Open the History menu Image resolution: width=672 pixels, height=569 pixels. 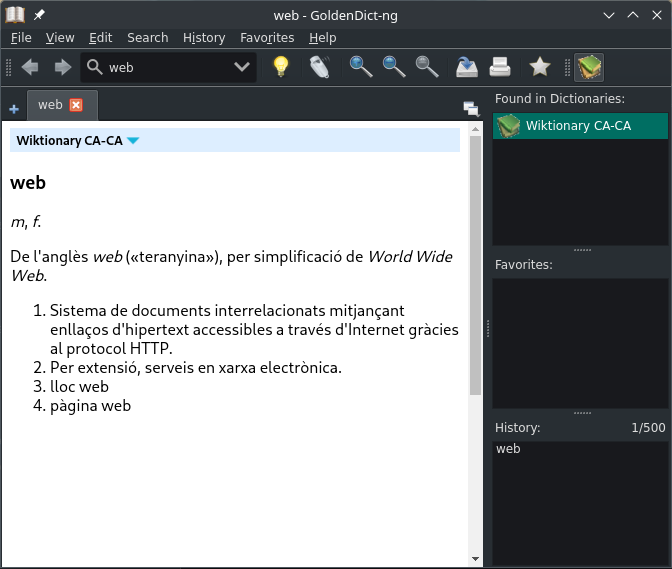[x=204, y=37]
